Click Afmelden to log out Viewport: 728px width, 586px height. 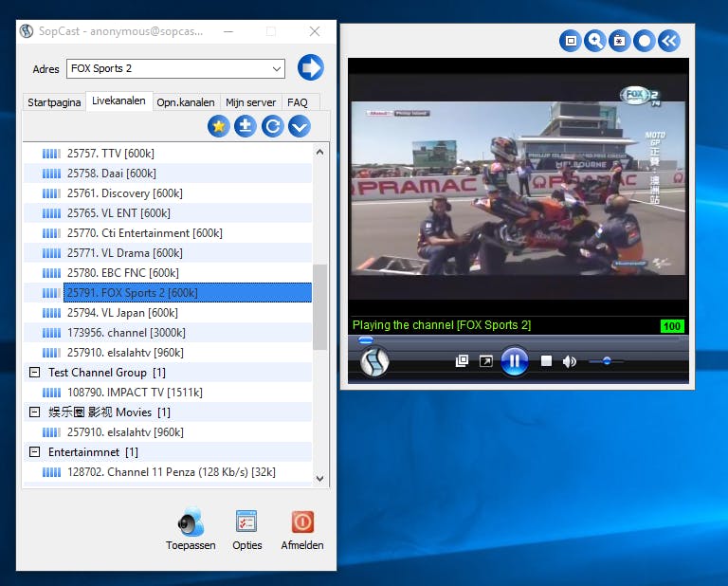tap(302, 522)
